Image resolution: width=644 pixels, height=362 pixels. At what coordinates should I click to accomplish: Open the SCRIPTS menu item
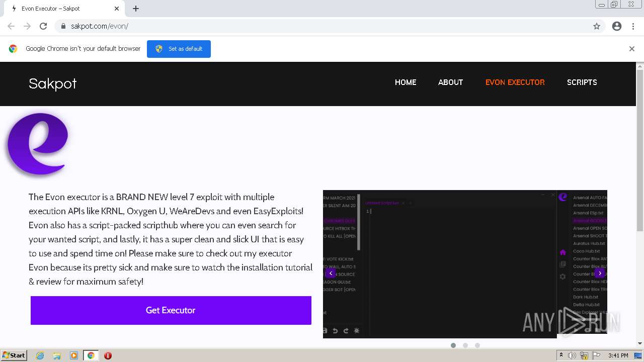coord(582,82)
